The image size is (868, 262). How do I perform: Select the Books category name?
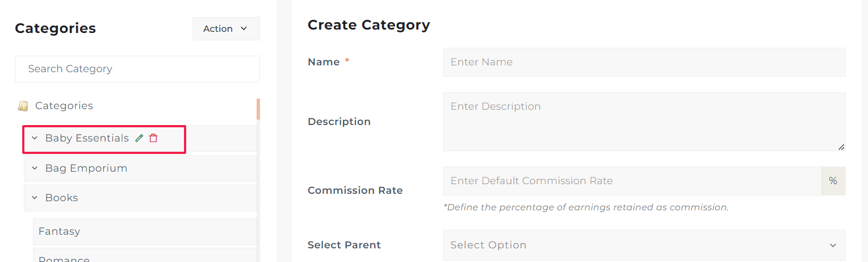pyautogui.click(x=61, y=198)
